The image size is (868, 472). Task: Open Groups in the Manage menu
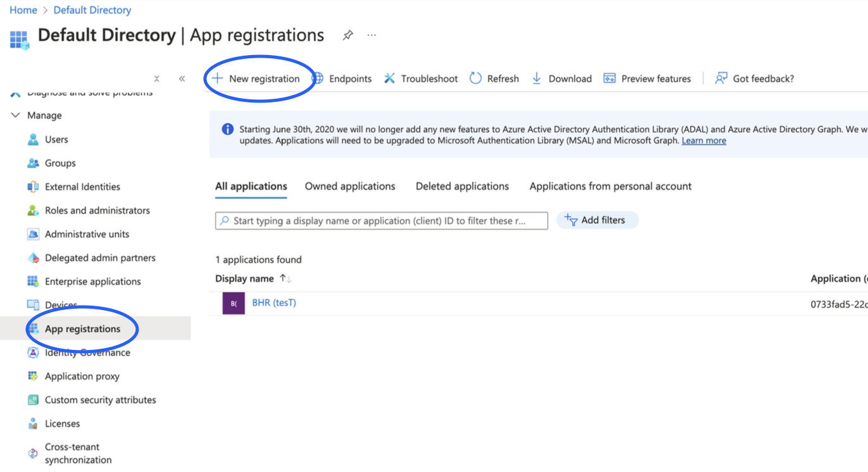click(60, 163)
